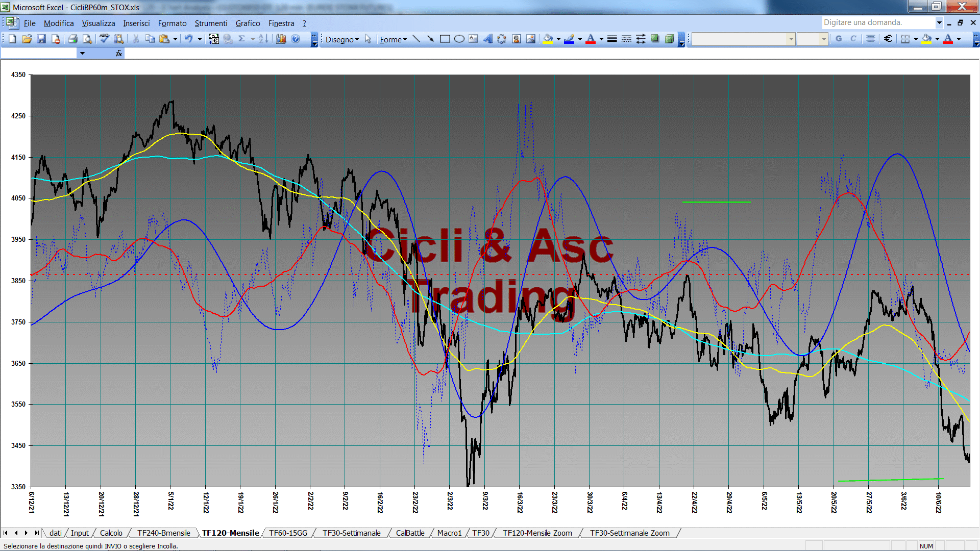
Task: Open a file using the Open folder icon
Action: (x=27, y=39)
